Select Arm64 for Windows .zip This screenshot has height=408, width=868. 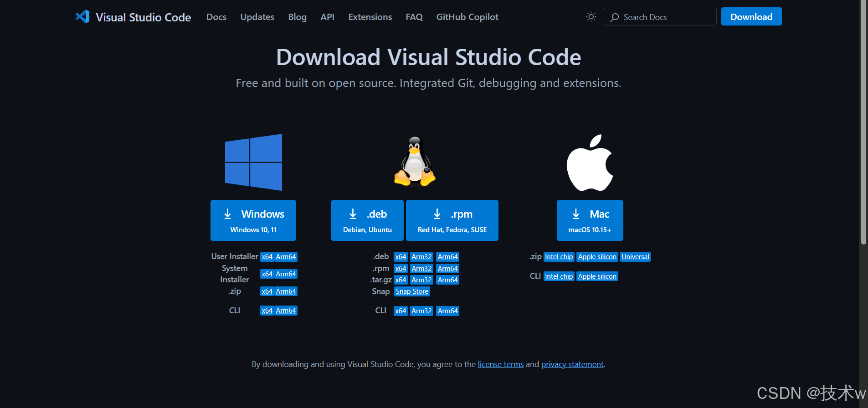coord(286,291)
